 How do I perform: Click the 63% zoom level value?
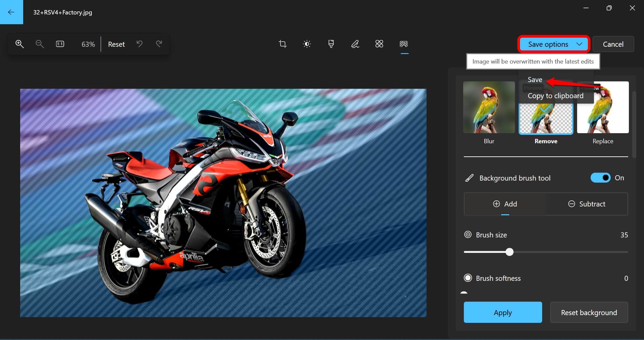pos(88,44)
